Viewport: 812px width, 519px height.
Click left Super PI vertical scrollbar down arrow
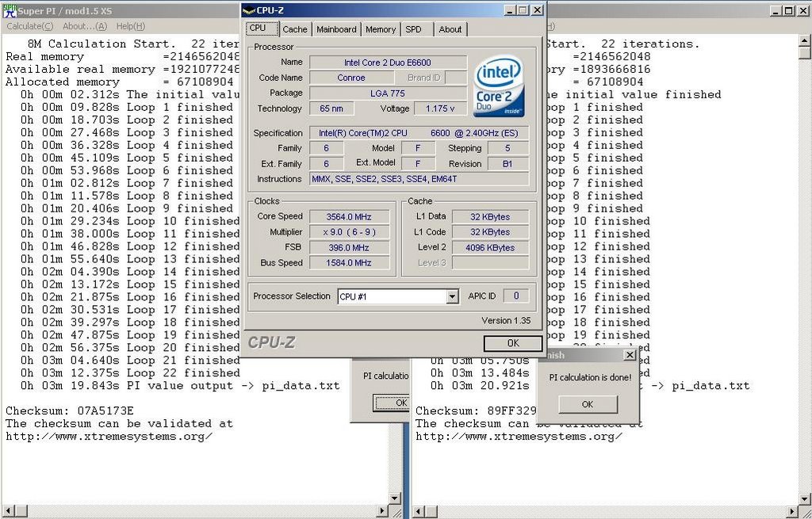pos(395,499)
